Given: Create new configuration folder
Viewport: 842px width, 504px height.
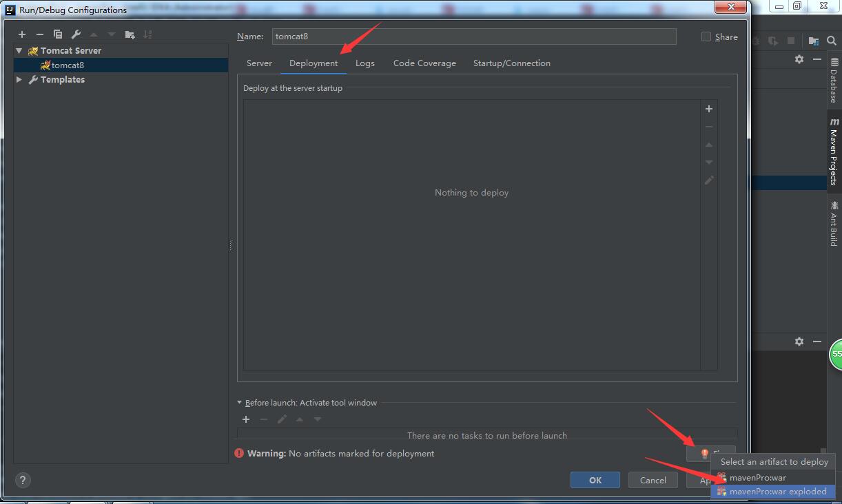Looking at the screenshot, I should pyautogui.click(x=130, y=34).
